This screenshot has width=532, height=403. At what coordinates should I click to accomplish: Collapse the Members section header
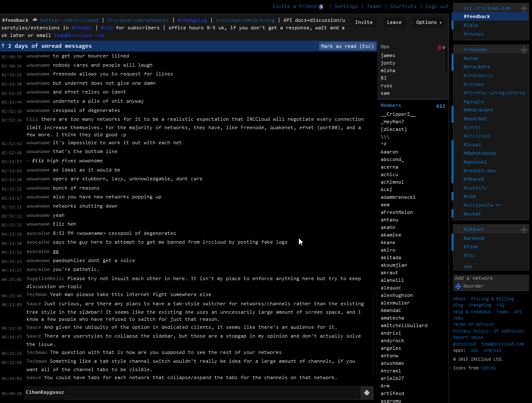pyautogui.click(x=391, y=105)
